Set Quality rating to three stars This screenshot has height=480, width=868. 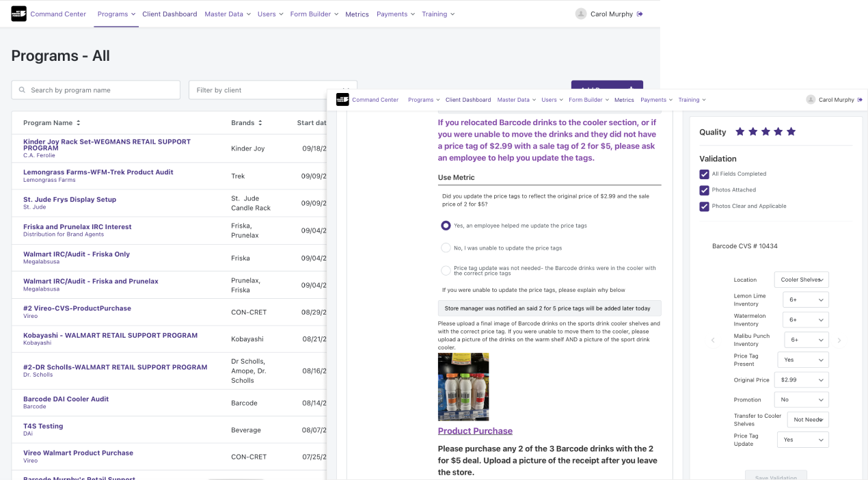point(765,132)
